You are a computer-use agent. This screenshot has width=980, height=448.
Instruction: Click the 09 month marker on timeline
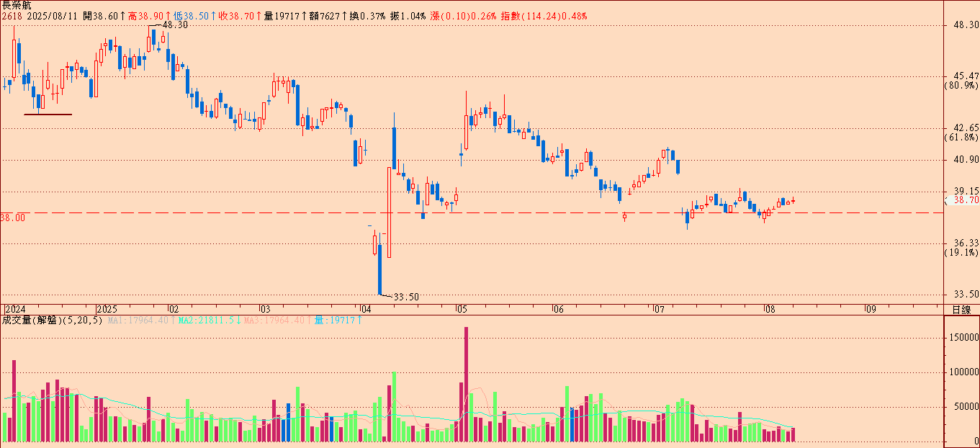tap(870, 309)
